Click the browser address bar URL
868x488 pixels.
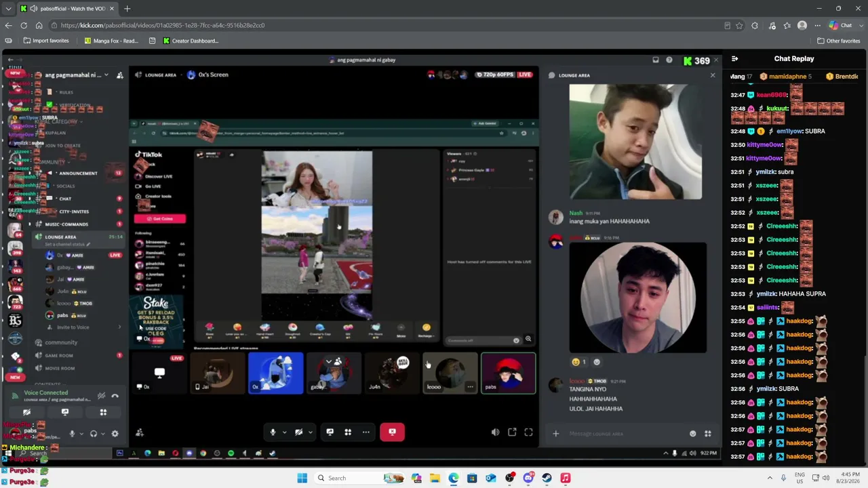(x=163, y=25)
